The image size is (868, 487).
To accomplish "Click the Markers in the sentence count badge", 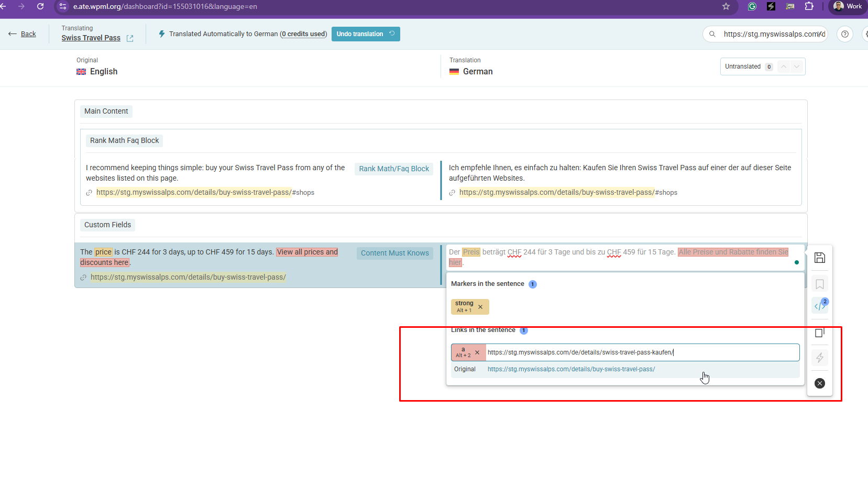I will tap(532, 284).
